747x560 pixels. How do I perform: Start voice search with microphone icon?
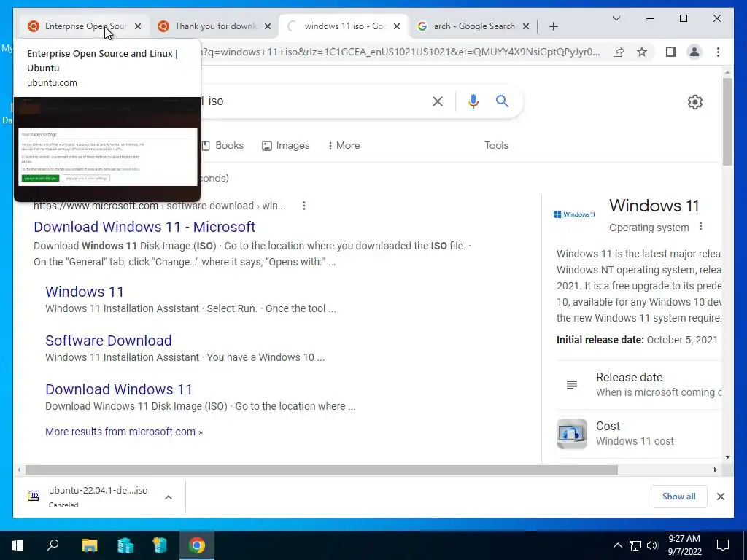click(x=473, y=101)
